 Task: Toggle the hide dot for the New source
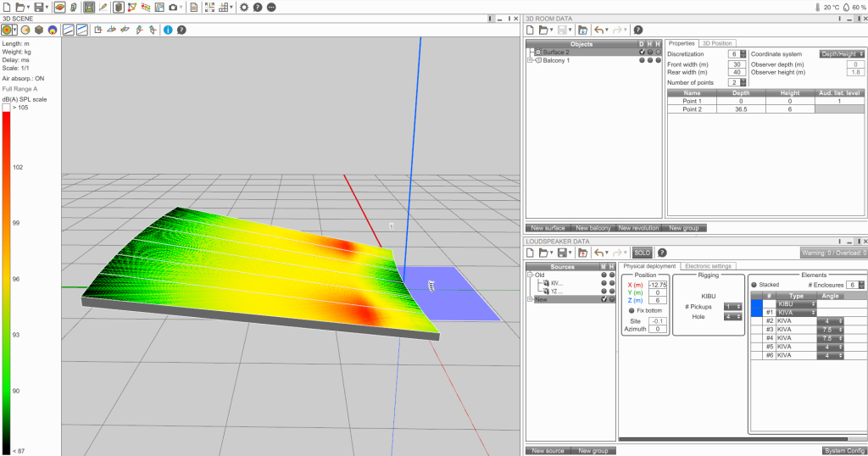coord(612,299)
